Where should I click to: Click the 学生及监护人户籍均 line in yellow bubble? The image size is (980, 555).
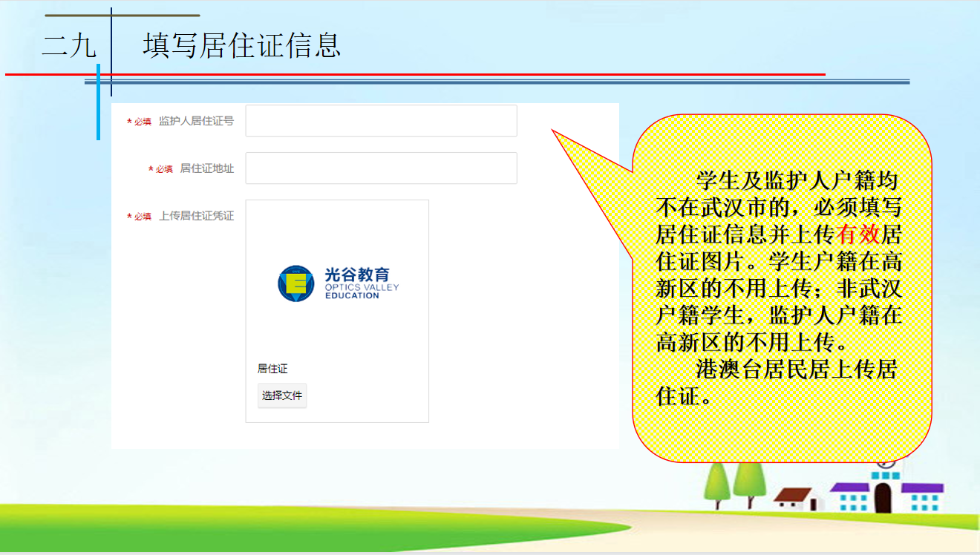click(796, 180)
